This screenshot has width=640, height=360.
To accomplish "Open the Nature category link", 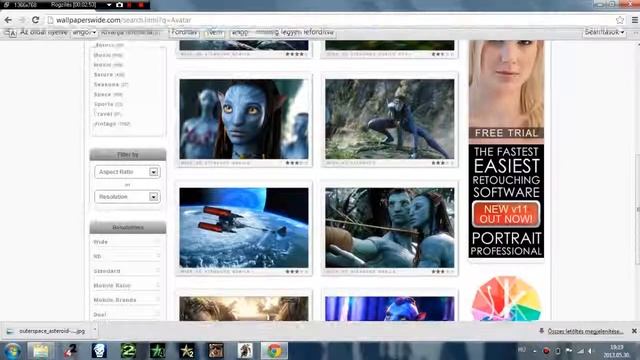I will (x=109, y=75).
